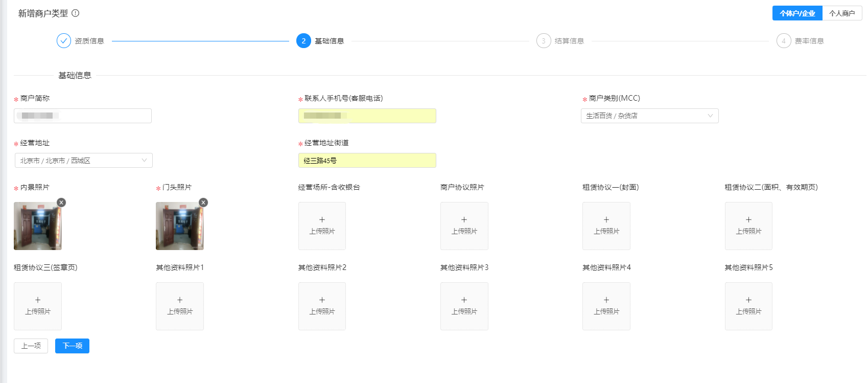Image resolution: width=868 pixels, height=383 pixels.
Task: Add photo to 其他资料照片5
Action: coord(748,306)
